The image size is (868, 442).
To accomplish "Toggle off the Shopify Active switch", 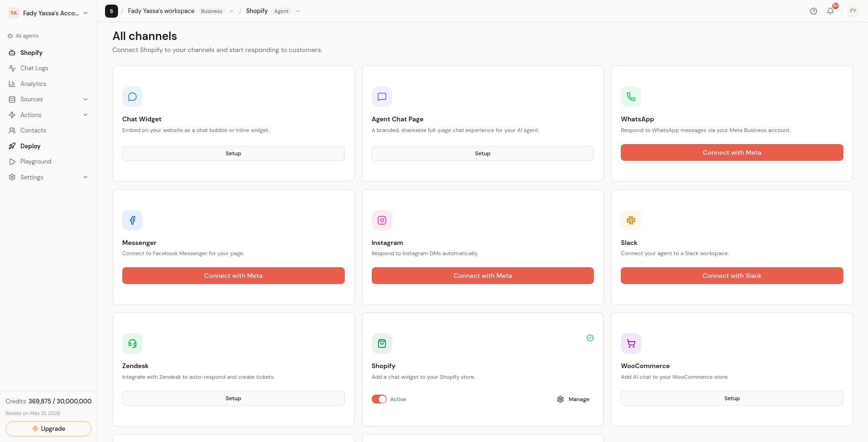I will pyautogui.click(x=379, y=399).
